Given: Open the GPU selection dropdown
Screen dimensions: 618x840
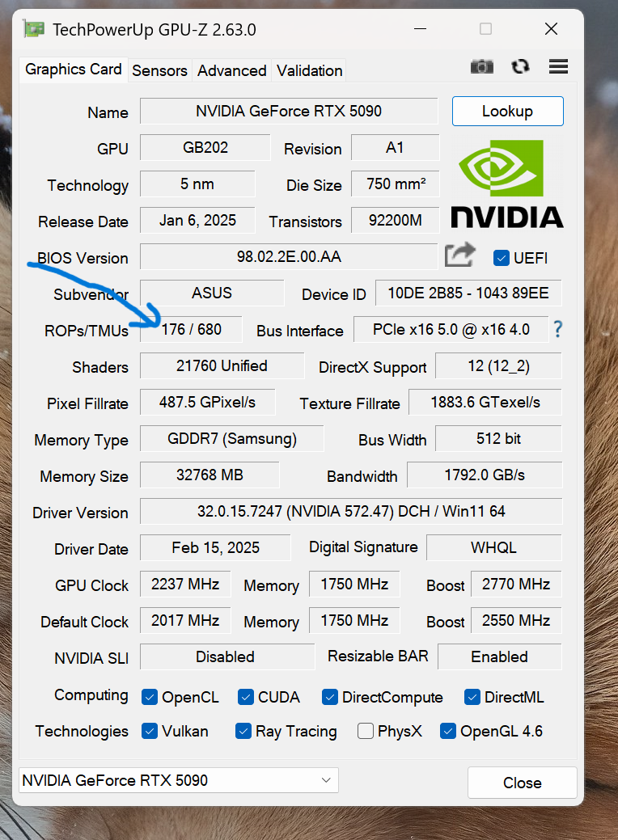Looking at the screenshot, I should click(x=179, y=780).
